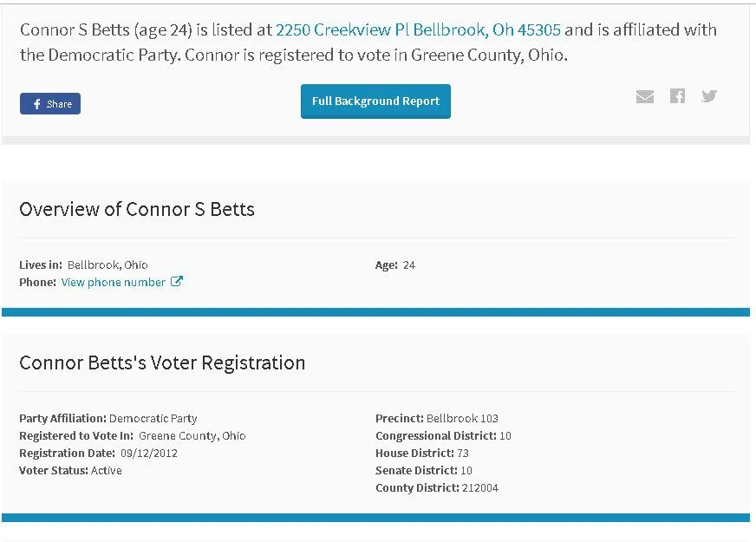This screenshot has height=542, width=756.
Task: Open the Full Background Report
Action: point(375,101)
